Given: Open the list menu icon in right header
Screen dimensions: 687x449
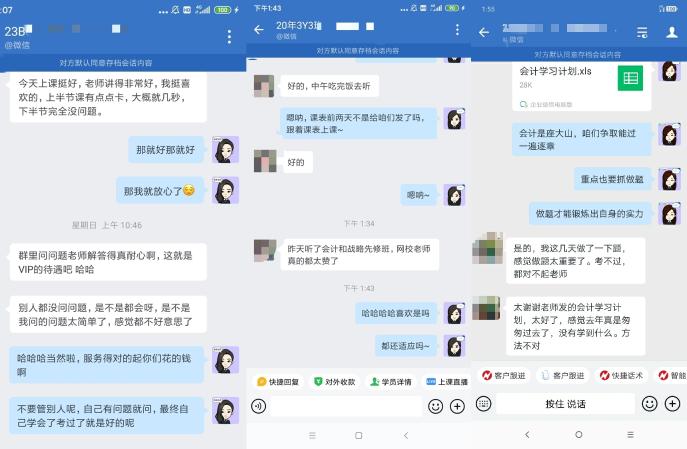Looking at the screenshot, I should [x=642, y=32].
